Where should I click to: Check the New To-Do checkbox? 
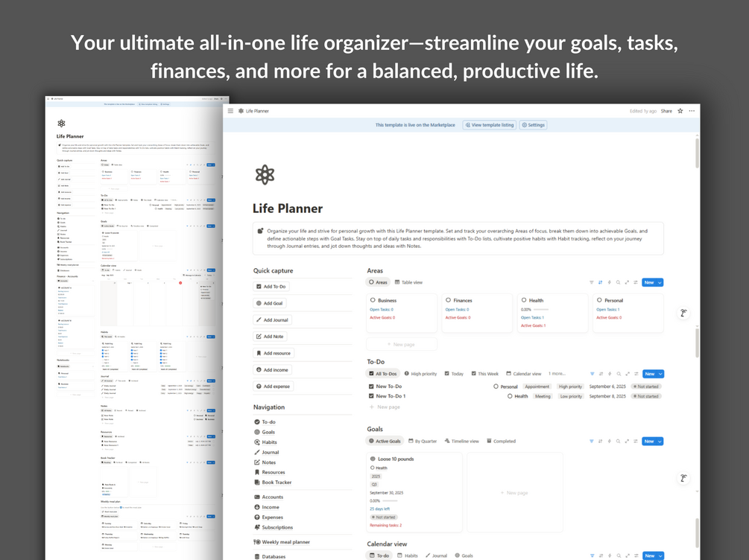point(371,386)
